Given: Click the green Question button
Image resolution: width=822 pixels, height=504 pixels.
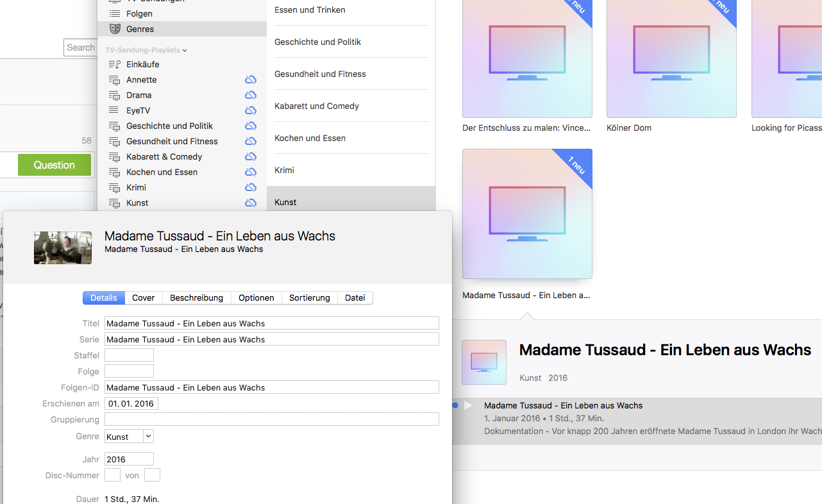Looking at the screenshot, I should coord(55,165).
